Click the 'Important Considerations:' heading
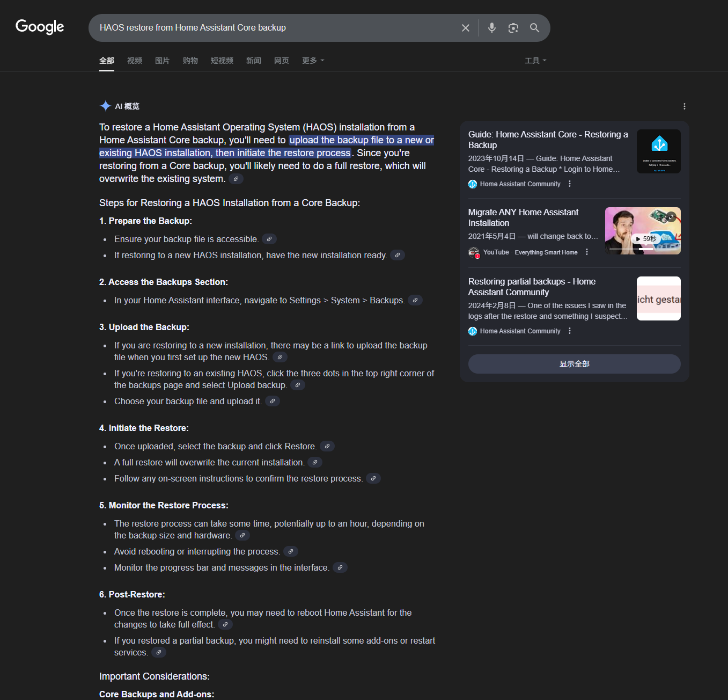This screenshot has width=728, height=700. pyautogui.click(x=155, y=676)
